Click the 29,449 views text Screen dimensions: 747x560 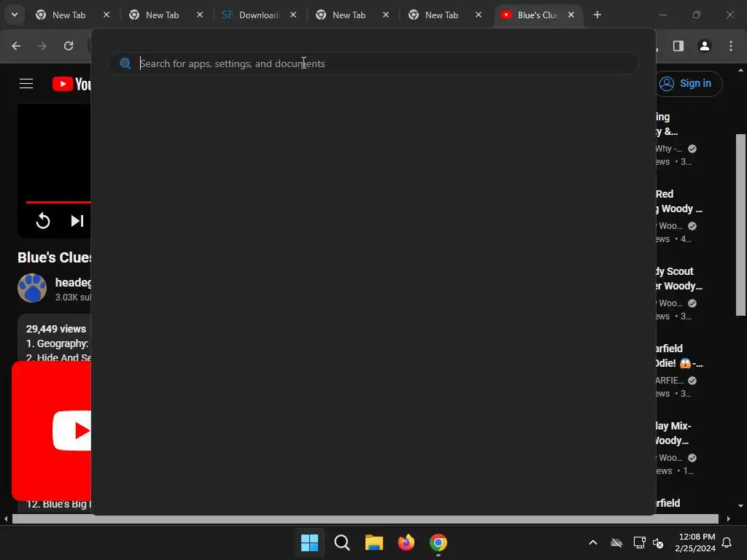click(56, 329)
